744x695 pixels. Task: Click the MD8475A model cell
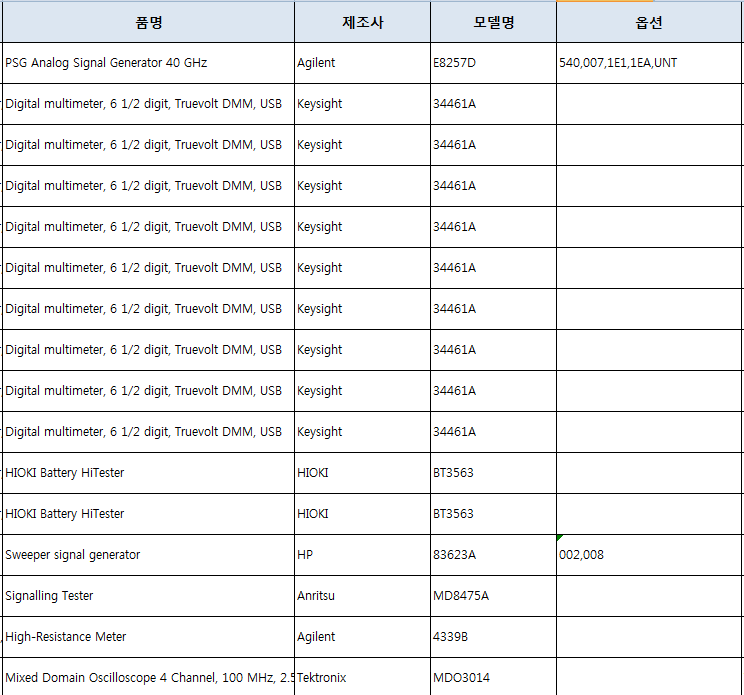click(x=493, y=596)
